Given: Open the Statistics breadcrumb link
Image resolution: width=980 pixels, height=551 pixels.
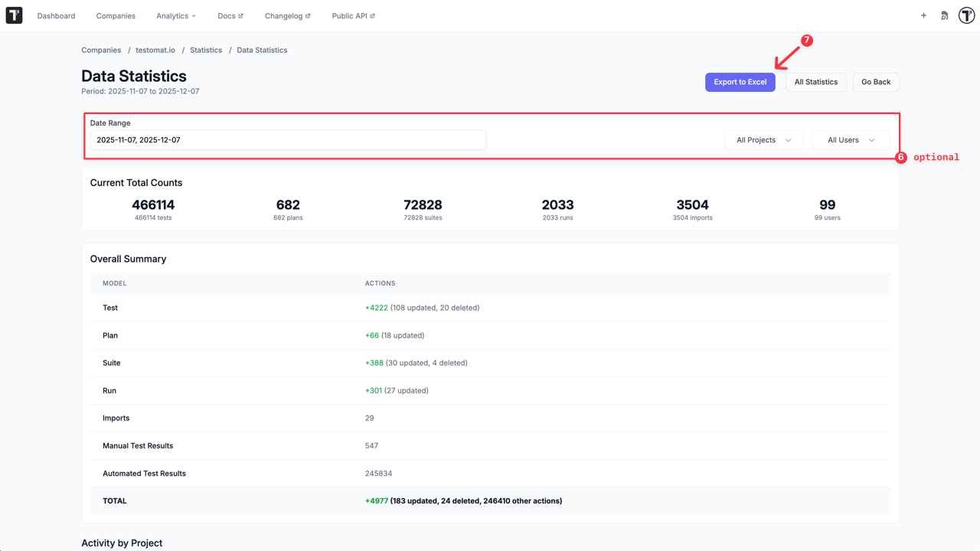Looking at the screenshot, I should [206, 50].
